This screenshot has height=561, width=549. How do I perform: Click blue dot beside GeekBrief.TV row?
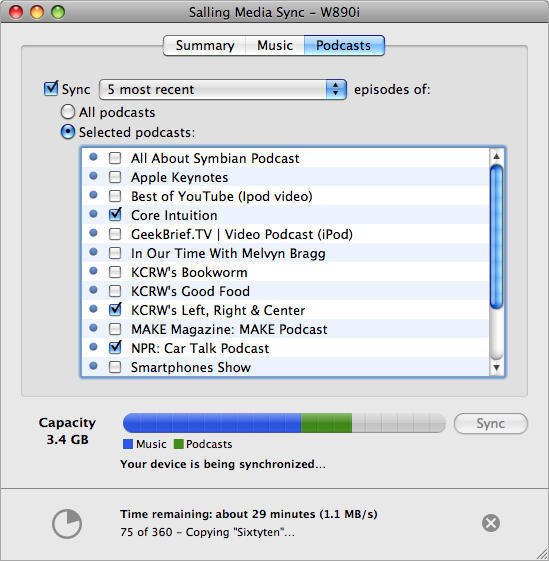point(93,233)
